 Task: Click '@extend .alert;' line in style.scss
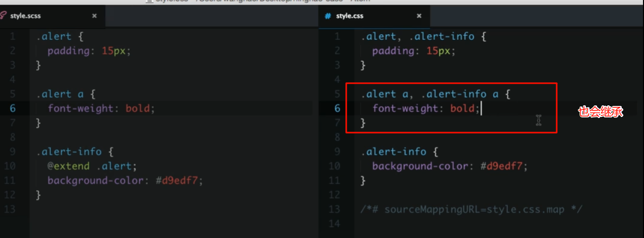[x=92, y=166]
